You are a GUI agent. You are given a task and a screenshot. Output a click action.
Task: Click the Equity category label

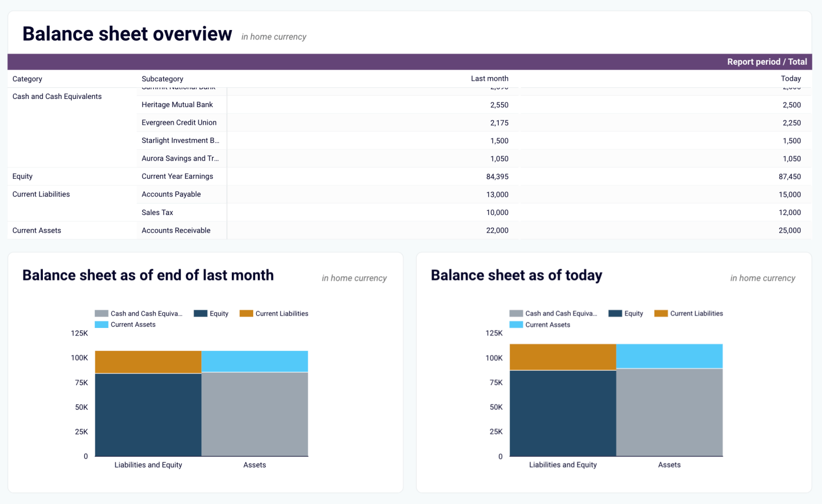[22, 176]
